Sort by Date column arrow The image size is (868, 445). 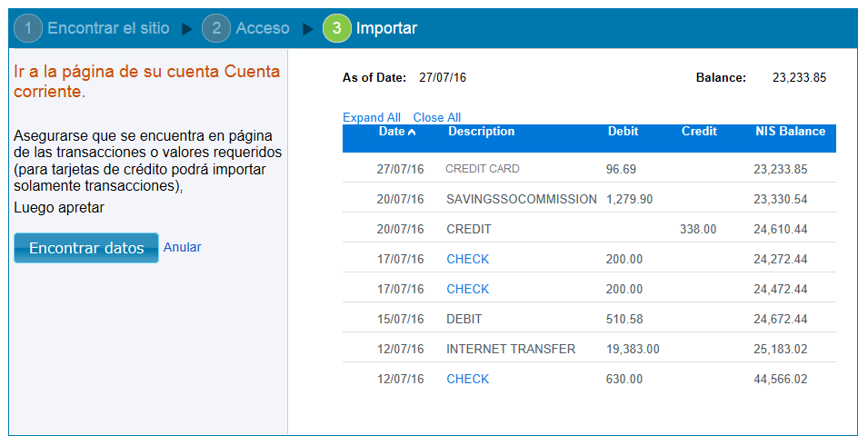(412, 133)
